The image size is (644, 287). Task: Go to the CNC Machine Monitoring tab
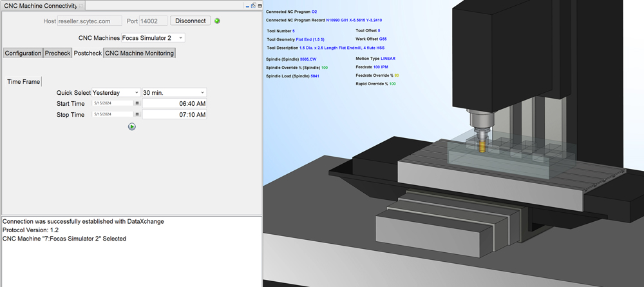139,53
